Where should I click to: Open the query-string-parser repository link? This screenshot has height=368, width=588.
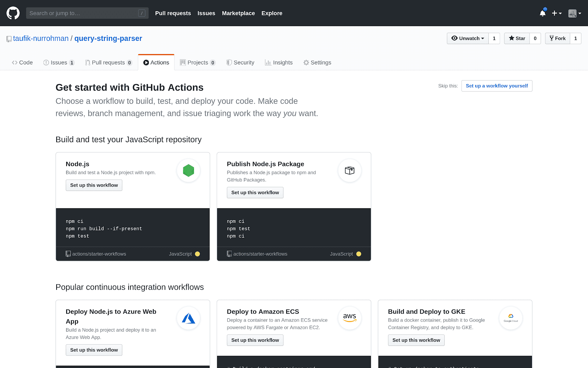click(x=108, y=38)
